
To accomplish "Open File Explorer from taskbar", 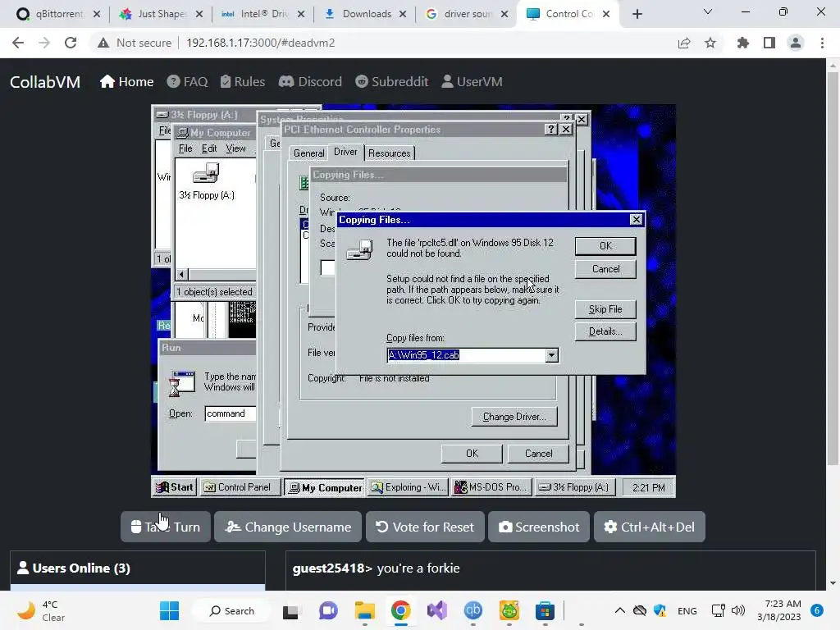I will [x=365, y=610].
